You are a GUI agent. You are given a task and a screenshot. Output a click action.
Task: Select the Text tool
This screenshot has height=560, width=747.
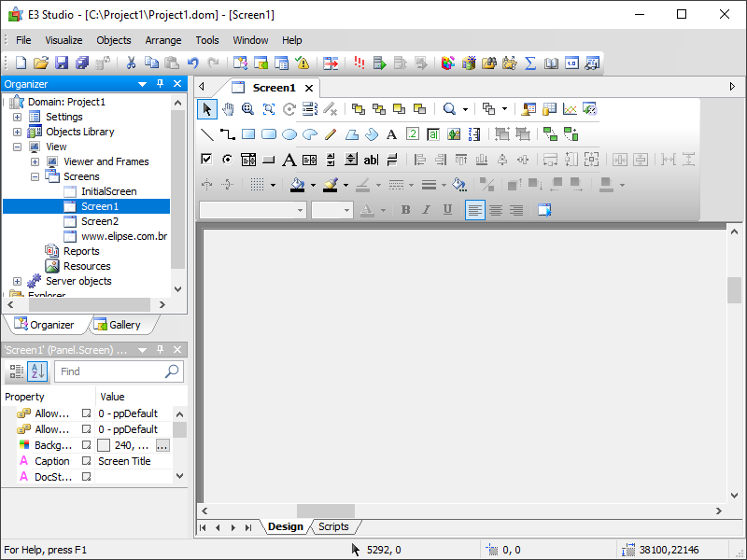(x=390, y=133)
